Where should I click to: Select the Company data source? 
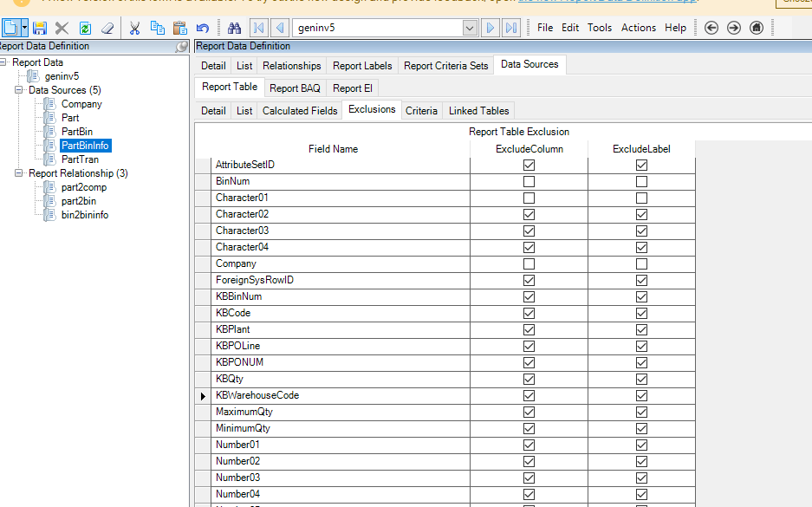pos(81,104)
